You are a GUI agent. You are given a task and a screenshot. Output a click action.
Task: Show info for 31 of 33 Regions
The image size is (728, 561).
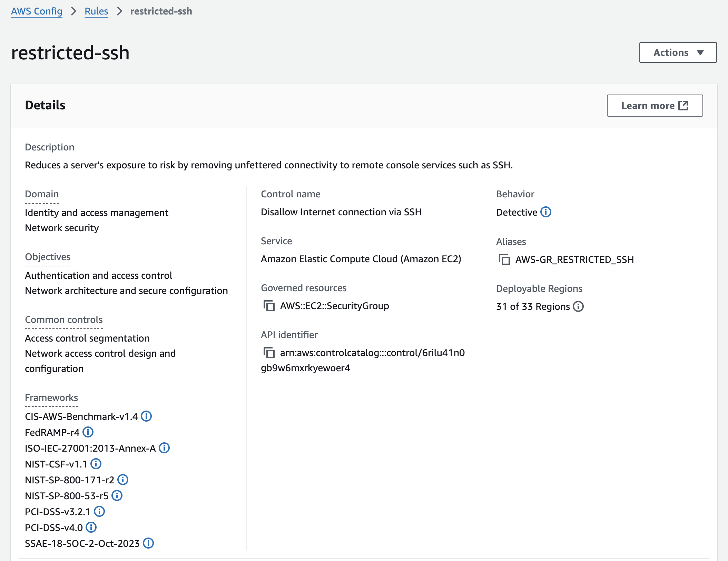tap(578, 306)
